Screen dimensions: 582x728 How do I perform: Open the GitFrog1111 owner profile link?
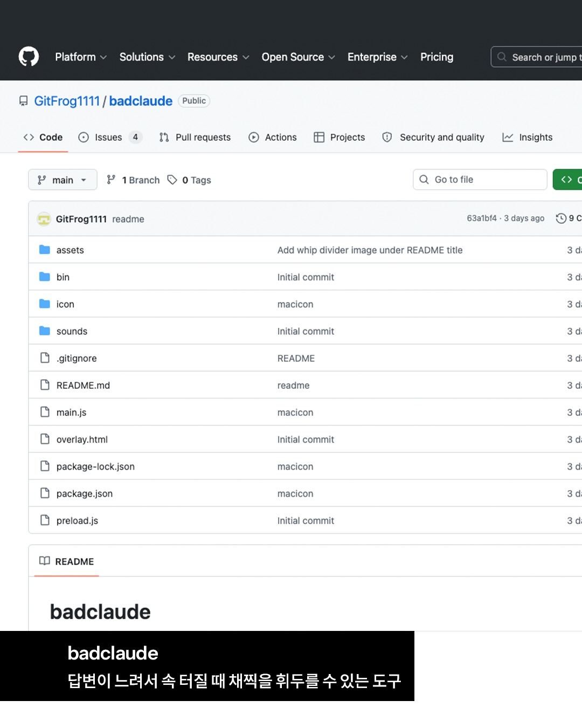pyautogui.click(x=67, y=101)
